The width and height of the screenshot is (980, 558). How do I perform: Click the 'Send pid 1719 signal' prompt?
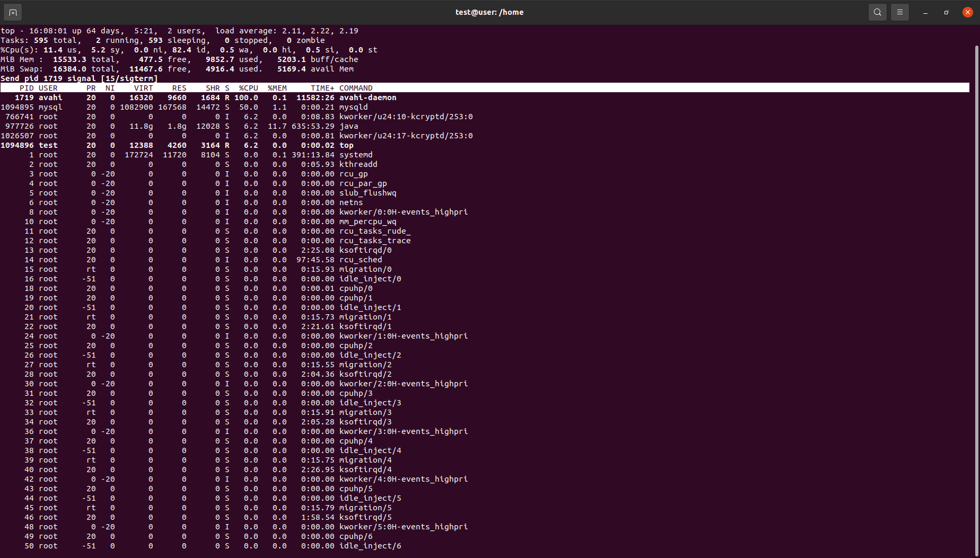(79, 78)
